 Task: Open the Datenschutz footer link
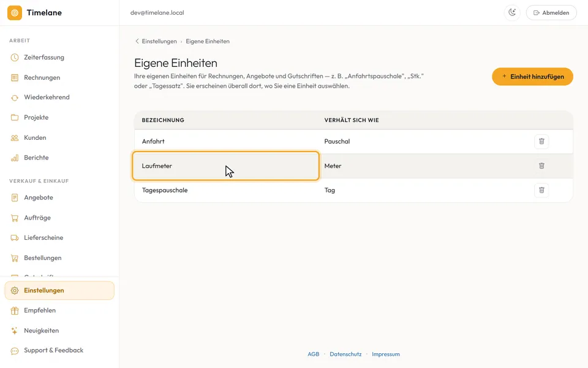[x=345, y=354]
